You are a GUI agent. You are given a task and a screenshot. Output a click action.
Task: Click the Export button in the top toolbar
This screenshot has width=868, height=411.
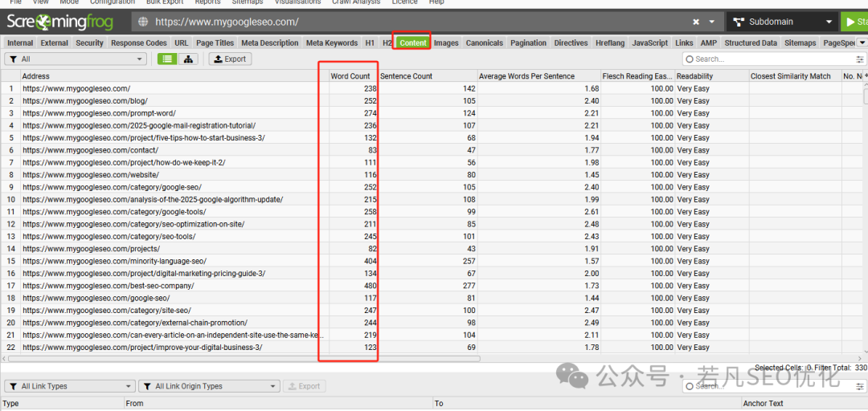[231, 59]
